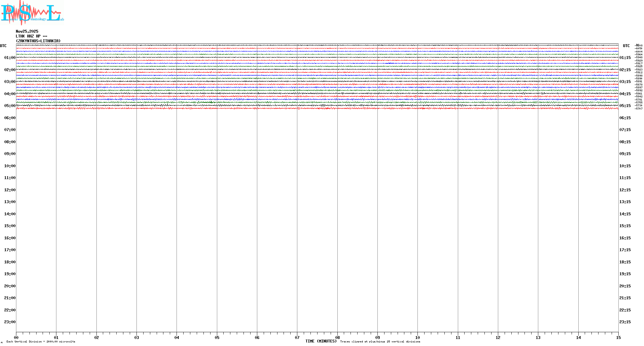The image size is (644, 346).
Task: Click the 20:15 label on right axis
Action: pyautogui.click(x=625, y=286)
